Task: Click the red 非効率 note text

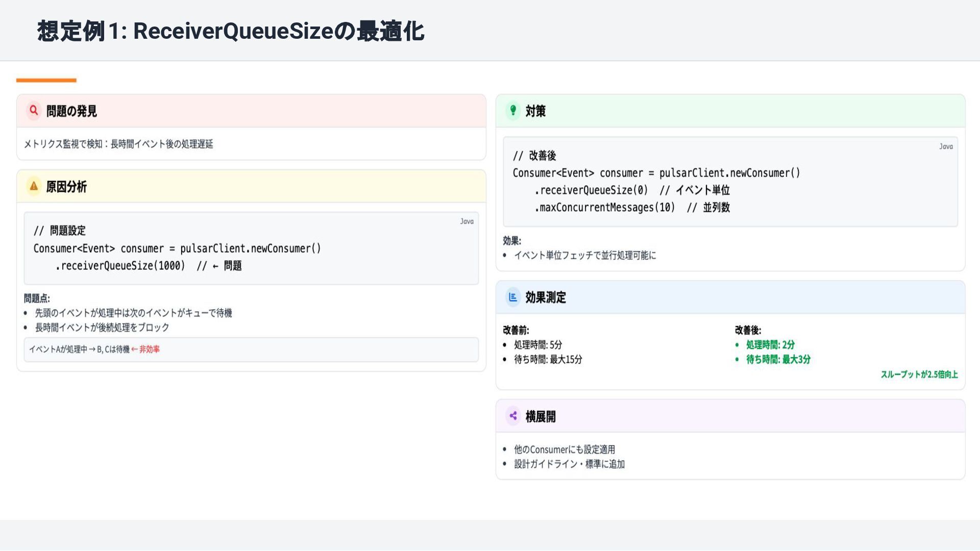Action: coord(149,349)
